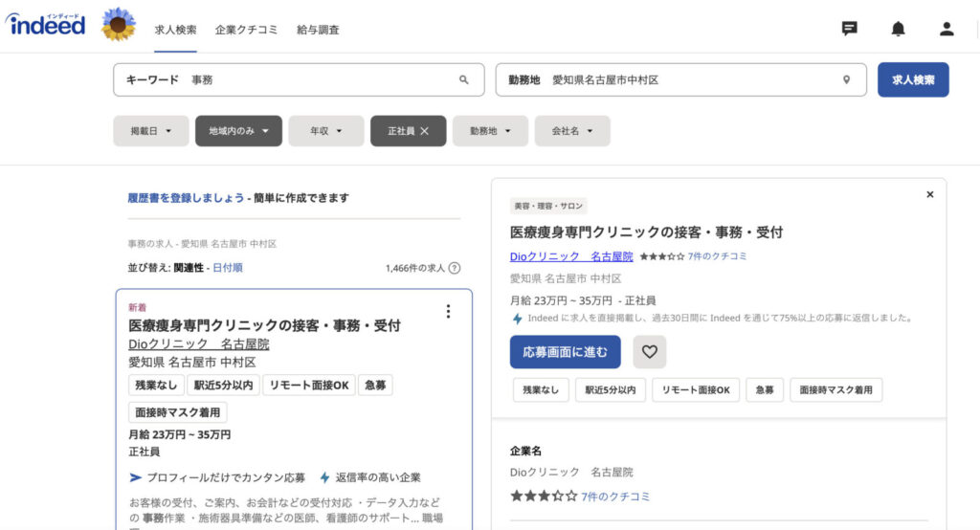
Task: Open the 地域内のみ filter dropdown
Action: pyautogui.click(x=238, y=131)
